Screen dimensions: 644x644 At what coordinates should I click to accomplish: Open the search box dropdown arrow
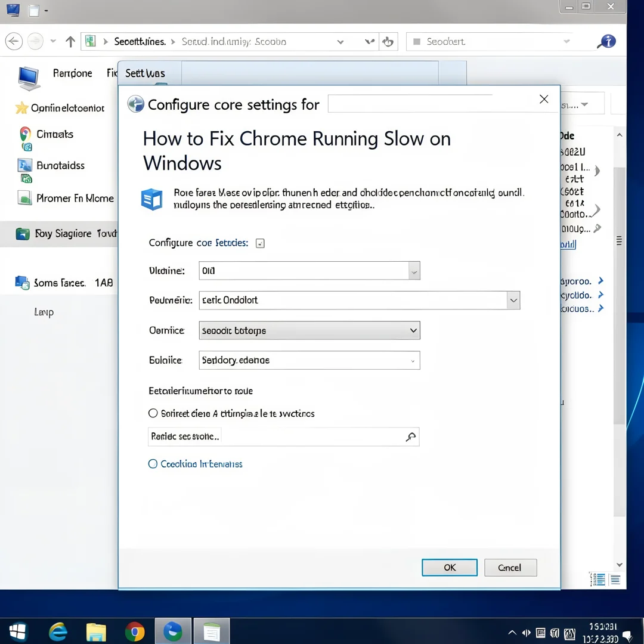point(567,41)
